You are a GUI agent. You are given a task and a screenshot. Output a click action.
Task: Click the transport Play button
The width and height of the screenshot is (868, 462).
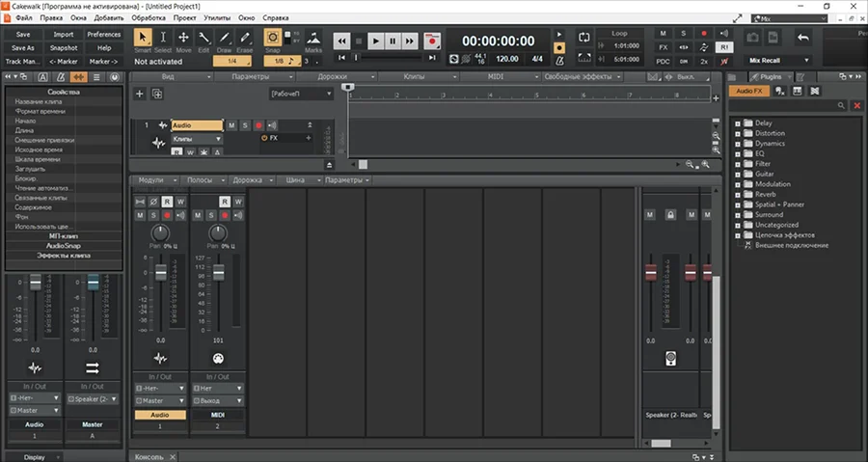tap(375, 41)
